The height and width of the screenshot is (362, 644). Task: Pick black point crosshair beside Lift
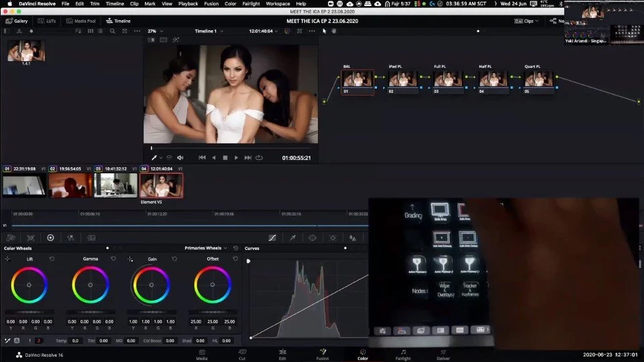point(7,259)
